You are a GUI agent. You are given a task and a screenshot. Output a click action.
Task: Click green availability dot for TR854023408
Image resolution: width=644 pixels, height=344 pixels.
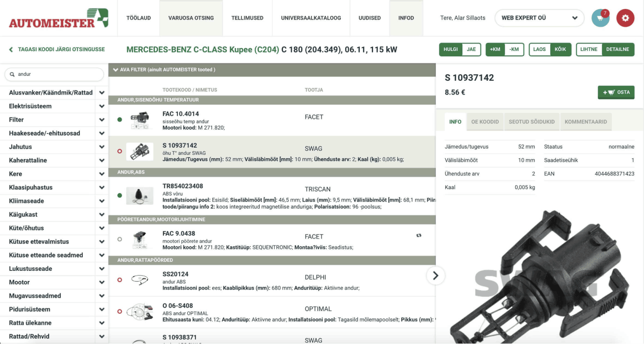pyautogui.click(x=119, y=196)
